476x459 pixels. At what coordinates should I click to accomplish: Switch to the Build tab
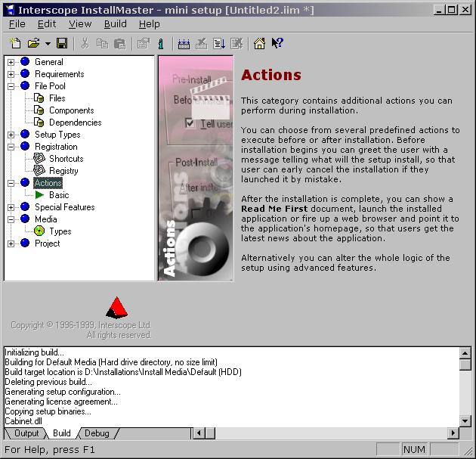click(62, 433)
